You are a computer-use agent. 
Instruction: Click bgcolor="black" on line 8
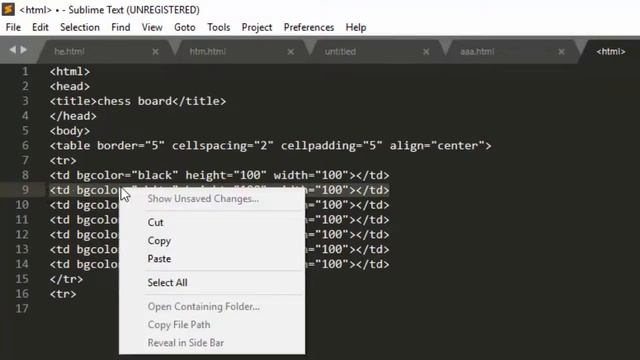(127, 175)
